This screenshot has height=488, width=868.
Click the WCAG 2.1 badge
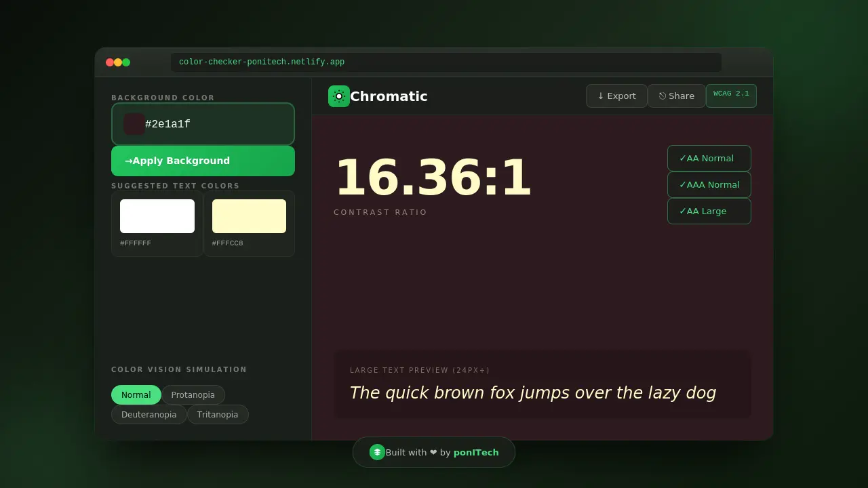tap(731, 96)
